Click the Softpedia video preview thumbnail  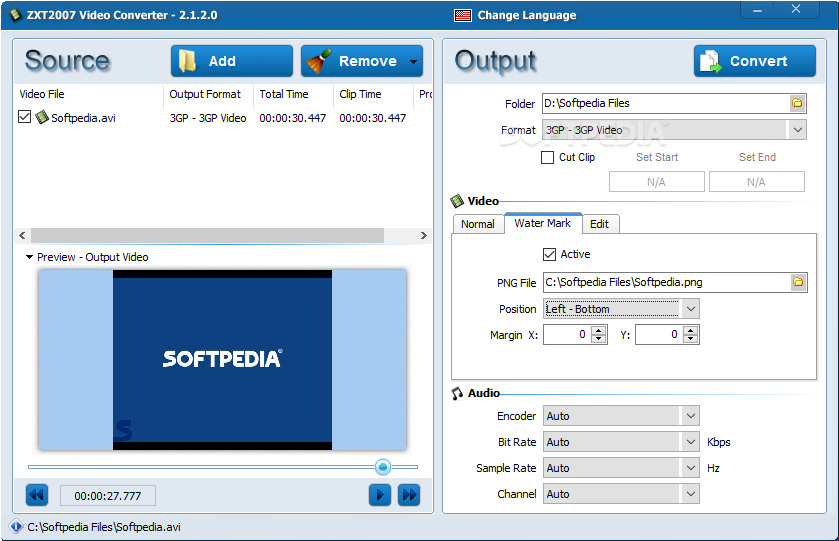(222, 360)
